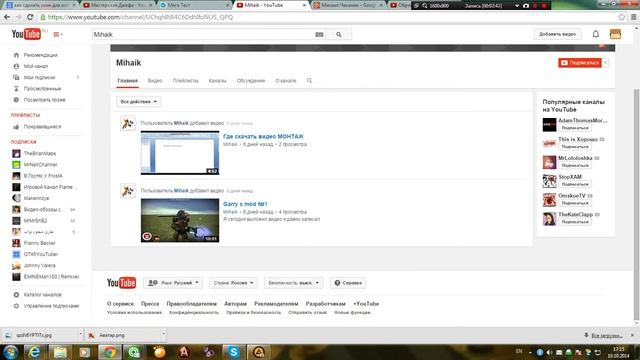Click Mihaik avatar beside first feed post
The image size is (640, 360).
click(128, 123)
